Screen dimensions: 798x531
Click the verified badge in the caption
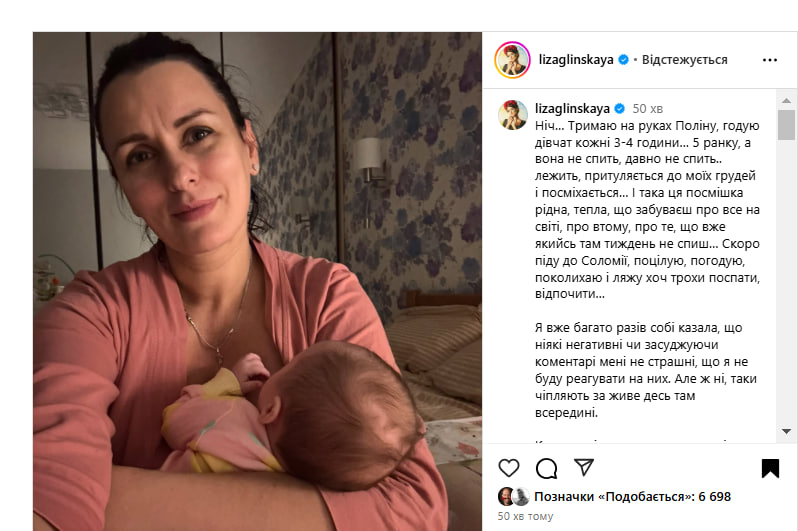click(x=619, y=108)
